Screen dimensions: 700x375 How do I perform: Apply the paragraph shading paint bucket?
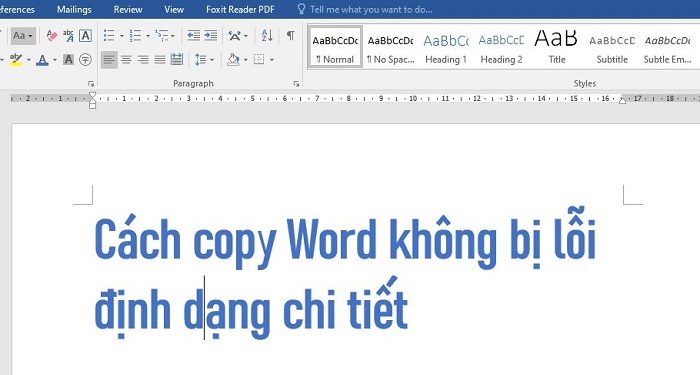point(233,59)
